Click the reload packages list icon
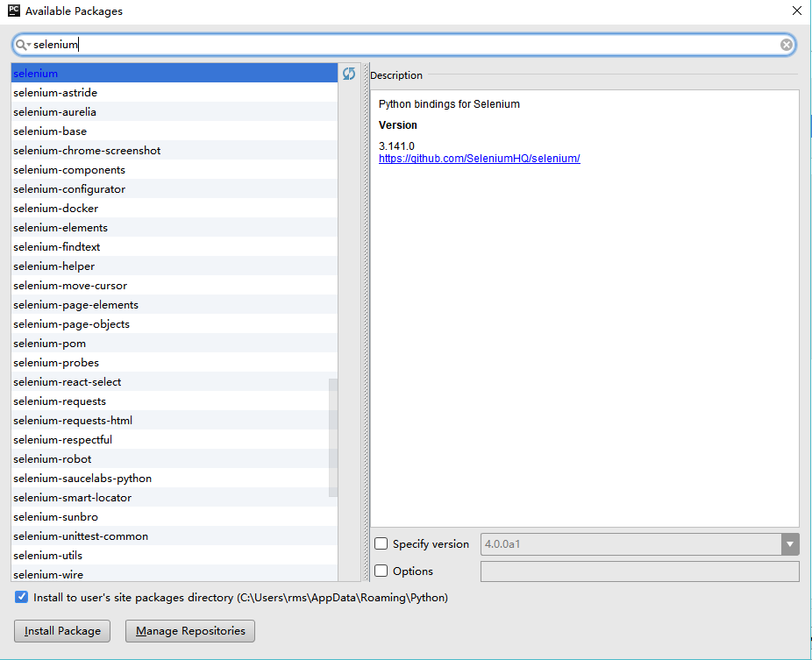Screen dimensions: 812x660 (349, 74)
